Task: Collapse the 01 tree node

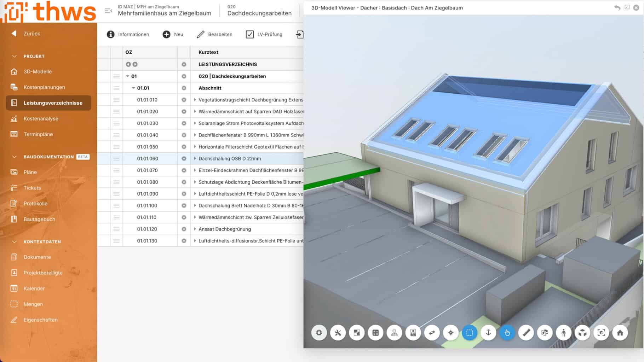Action: pos(128,76)
